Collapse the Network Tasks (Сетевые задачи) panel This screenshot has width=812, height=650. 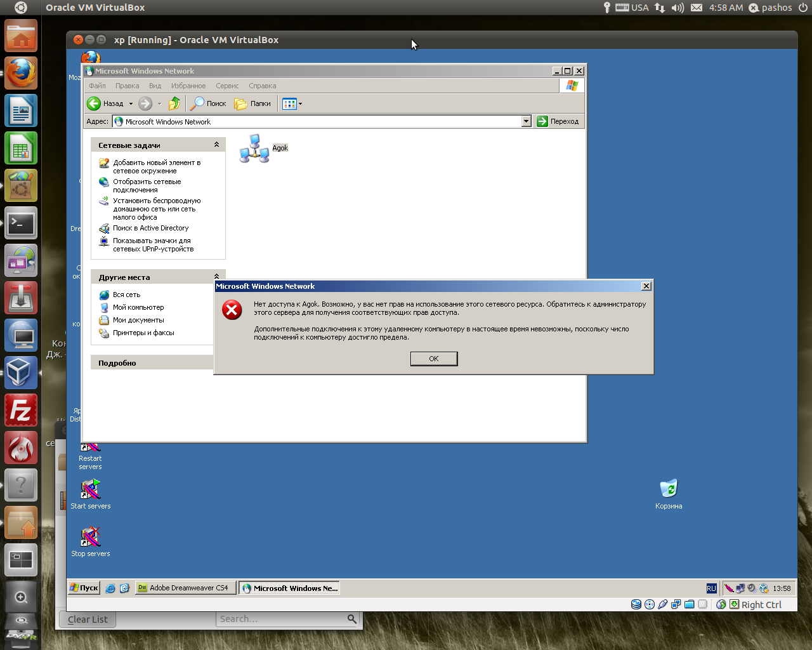(x=216, y=145)
